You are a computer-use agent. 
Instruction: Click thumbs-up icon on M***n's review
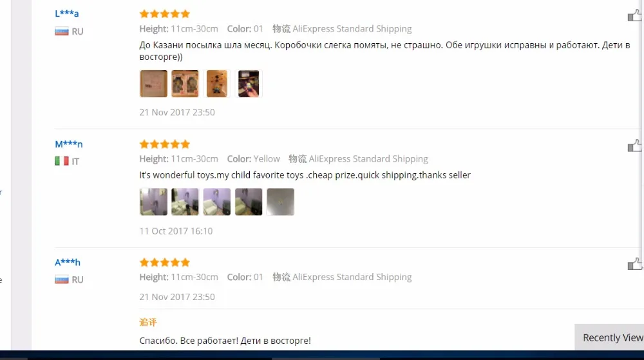634,146
